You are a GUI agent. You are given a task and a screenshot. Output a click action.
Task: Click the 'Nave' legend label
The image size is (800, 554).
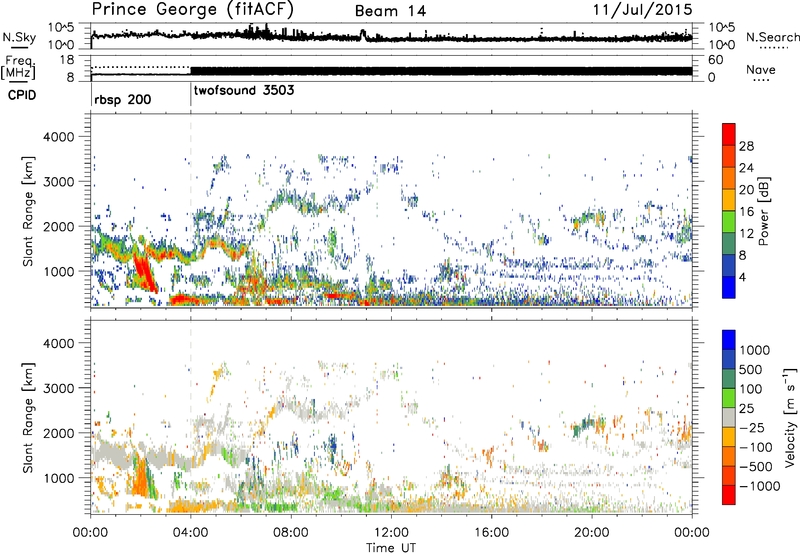click(x=761, y=70)
